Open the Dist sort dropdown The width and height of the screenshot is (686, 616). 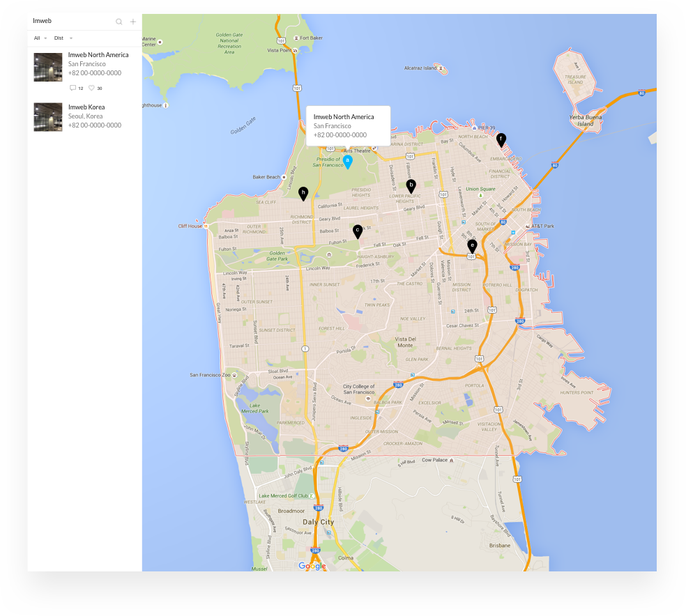point(63,38)
